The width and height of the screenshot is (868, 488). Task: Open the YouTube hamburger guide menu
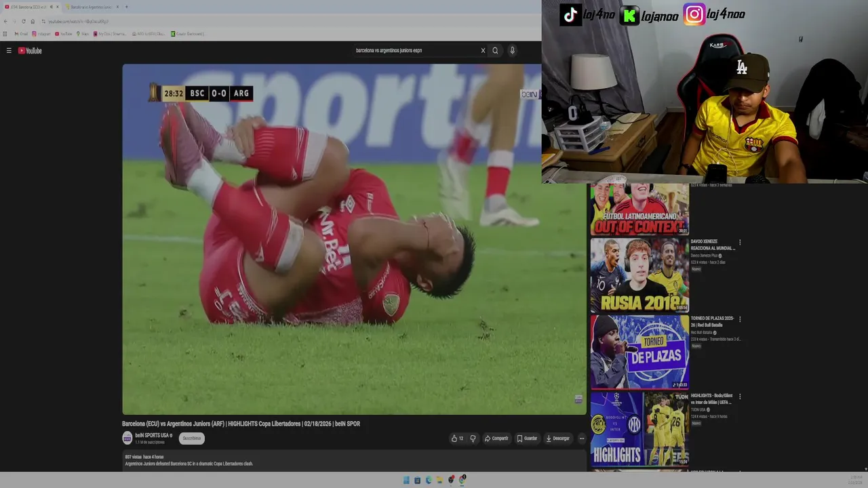click(x=9, y=50)
